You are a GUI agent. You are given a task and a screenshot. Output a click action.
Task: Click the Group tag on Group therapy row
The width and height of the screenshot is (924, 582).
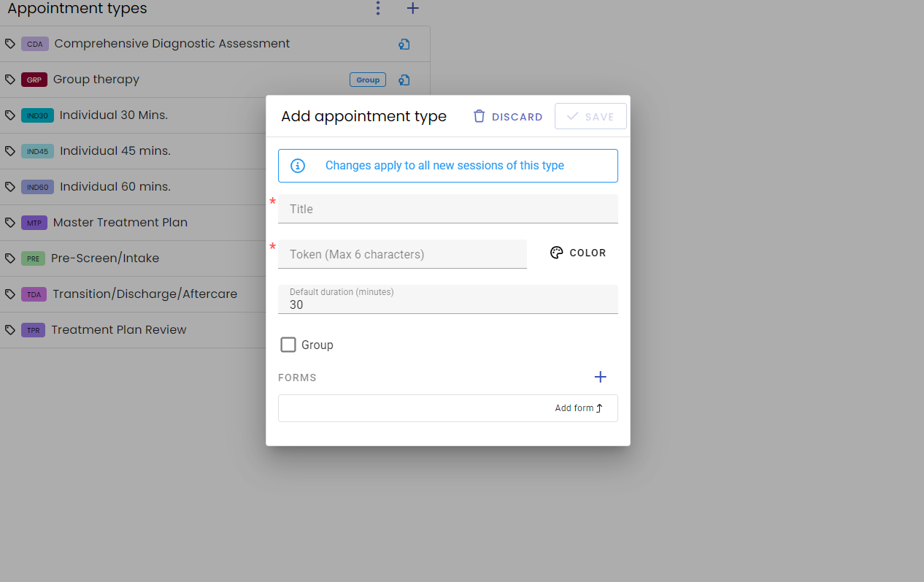pyautogui.click(x=368, y=80)
